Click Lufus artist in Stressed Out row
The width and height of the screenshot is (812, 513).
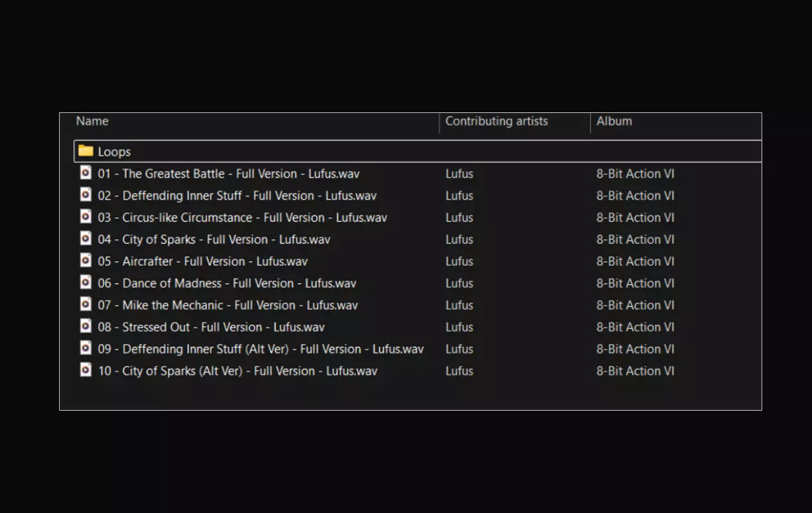[459, 327]
